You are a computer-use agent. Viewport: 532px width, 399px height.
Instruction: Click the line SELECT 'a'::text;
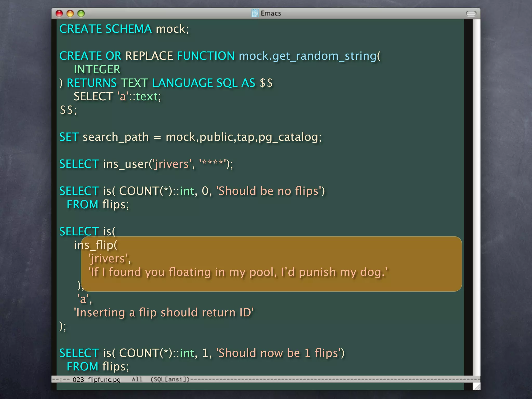pos(117,96)
